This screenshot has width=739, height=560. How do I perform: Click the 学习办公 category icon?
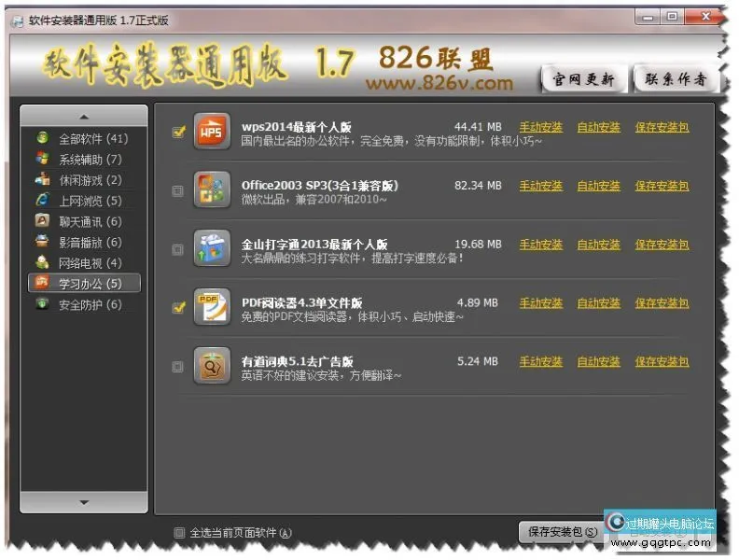point(42,283)
